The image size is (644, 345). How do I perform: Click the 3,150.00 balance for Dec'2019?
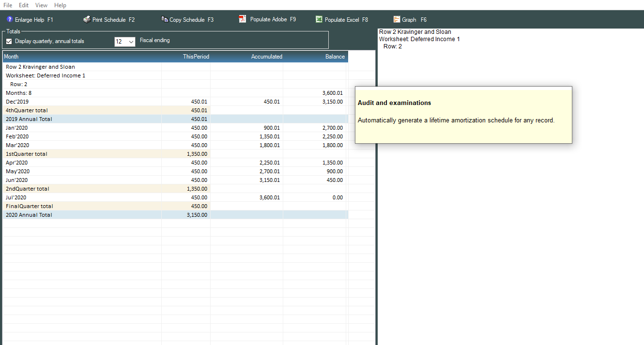pyautogui.click(x=332, y=102)
